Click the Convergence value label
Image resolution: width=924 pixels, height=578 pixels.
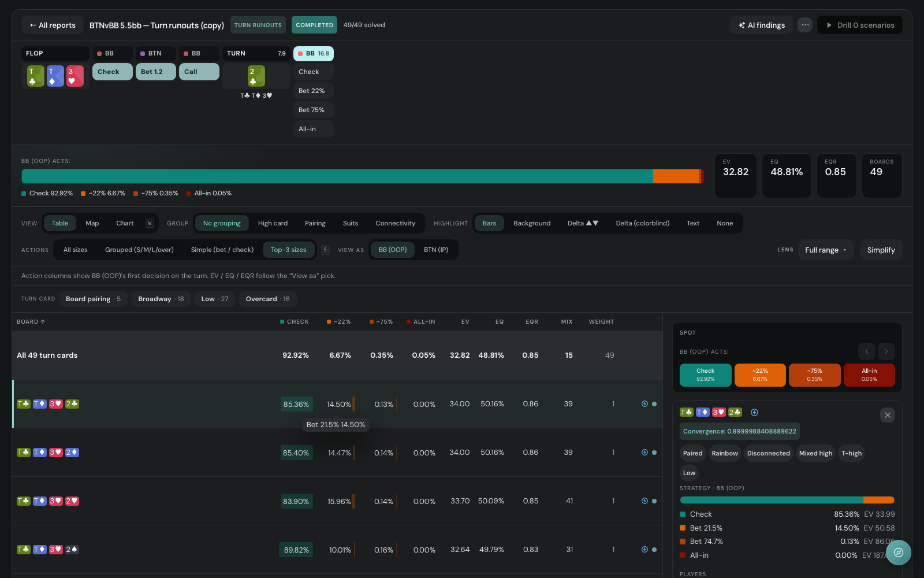coord(740,431)
